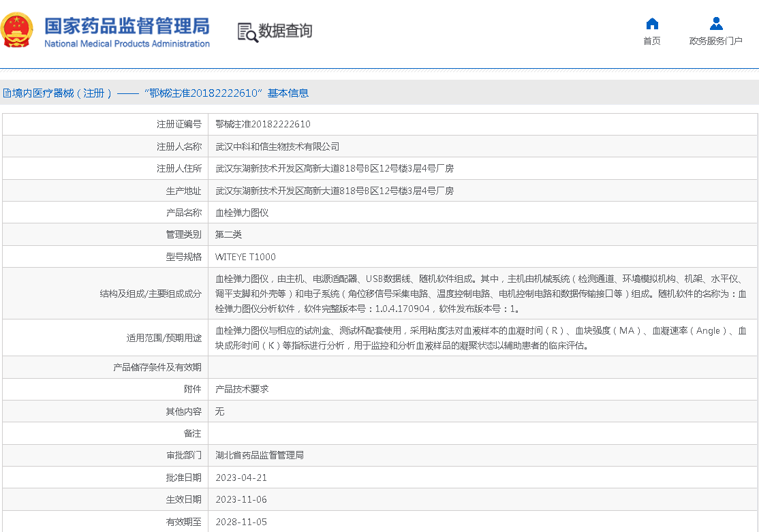Open the 首页 text link

tap(652, 41)
